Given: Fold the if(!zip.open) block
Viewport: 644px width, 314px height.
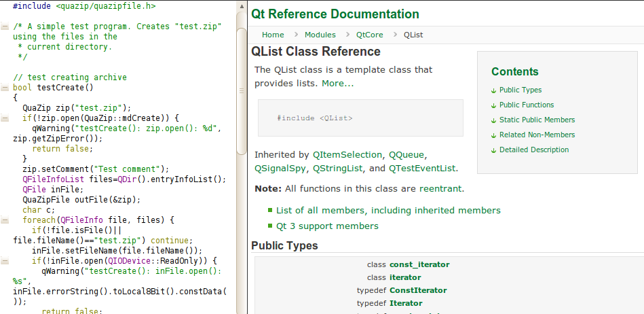Looking at the screenshot, I should pos(5,118).
